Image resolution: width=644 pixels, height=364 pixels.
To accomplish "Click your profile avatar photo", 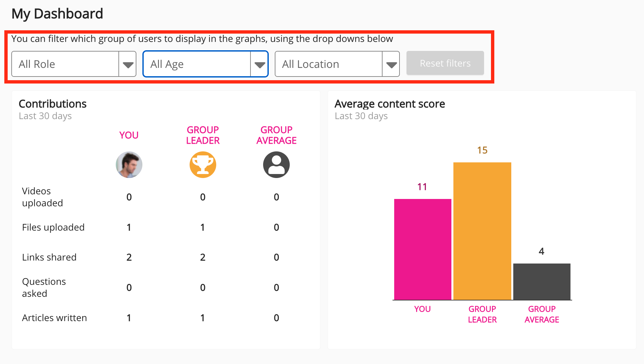I will pyautogui.click(x=129, y=165).
